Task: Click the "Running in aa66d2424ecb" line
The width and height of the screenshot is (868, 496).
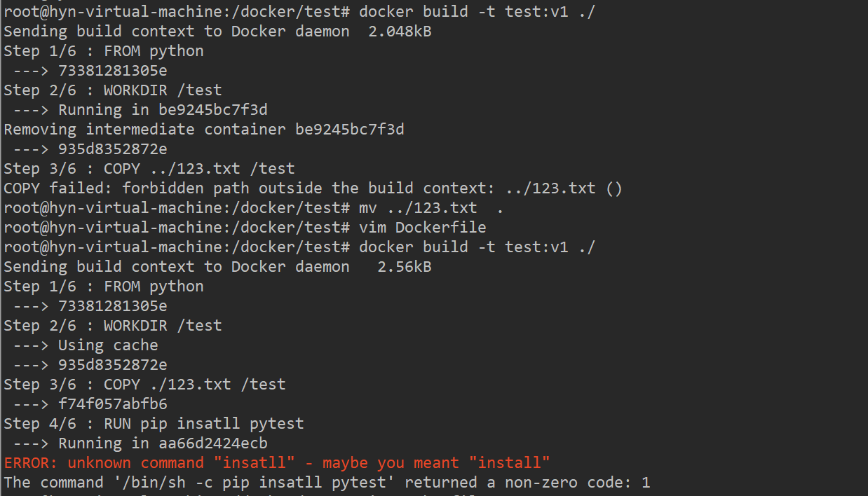Action: [162, 443]
